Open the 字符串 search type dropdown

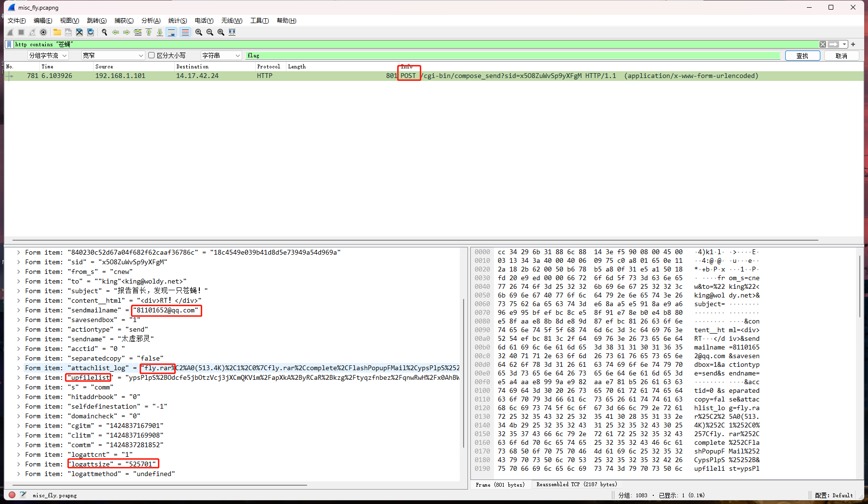click(220, 55)
